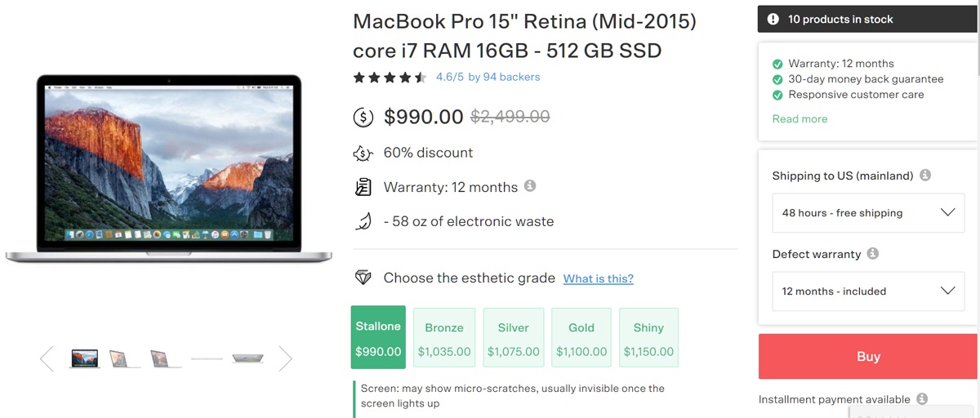Select the first MacBook thumbnail image
The image size is (980, 418).
[84, 358]
